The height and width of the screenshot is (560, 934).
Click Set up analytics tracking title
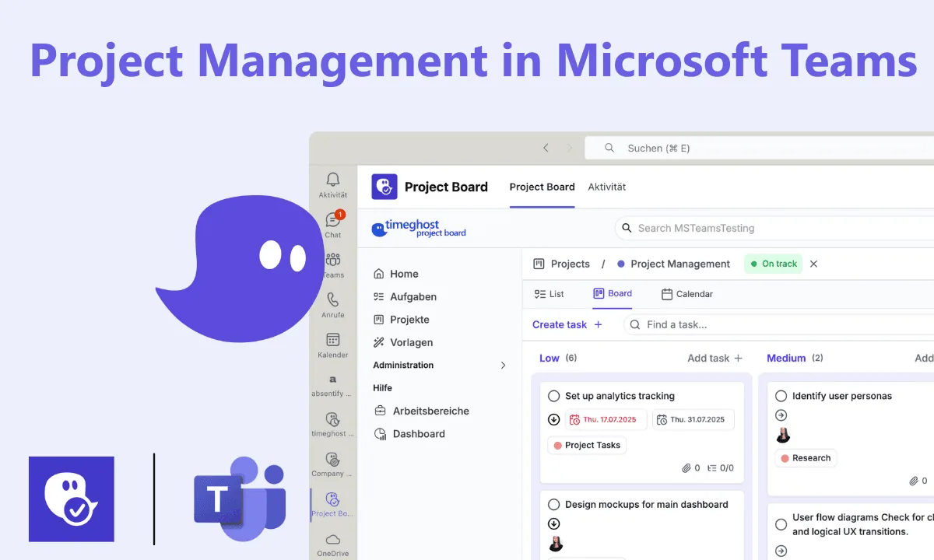point(620,396)
